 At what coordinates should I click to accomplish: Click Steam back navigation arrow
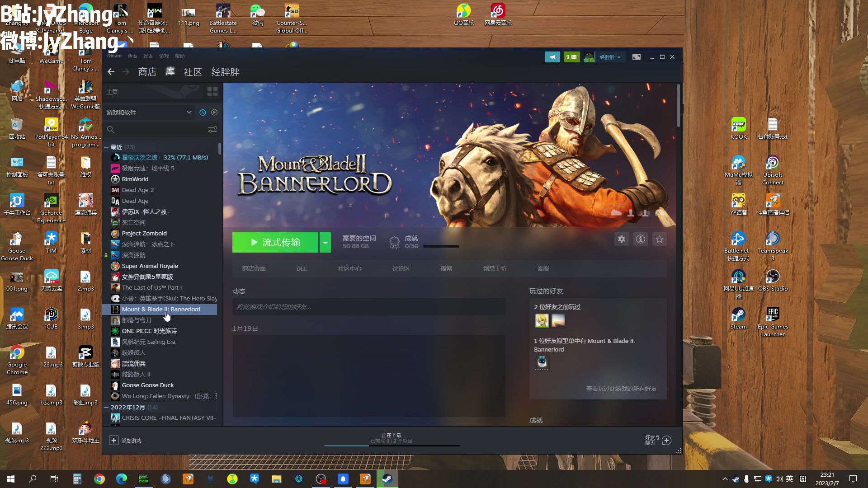(111, 72)
